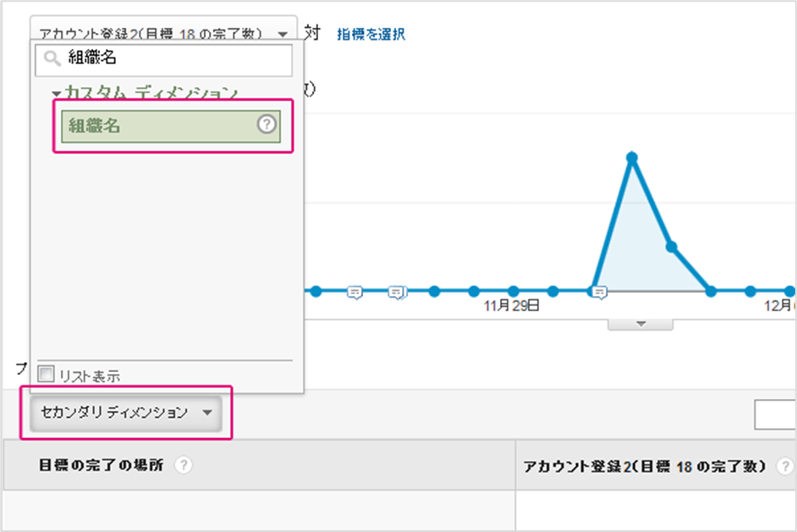This screenshot has height=532, width=797.
Task: Sort by the 目標の完了の場所 column header
Action: (x=102, y=465)
